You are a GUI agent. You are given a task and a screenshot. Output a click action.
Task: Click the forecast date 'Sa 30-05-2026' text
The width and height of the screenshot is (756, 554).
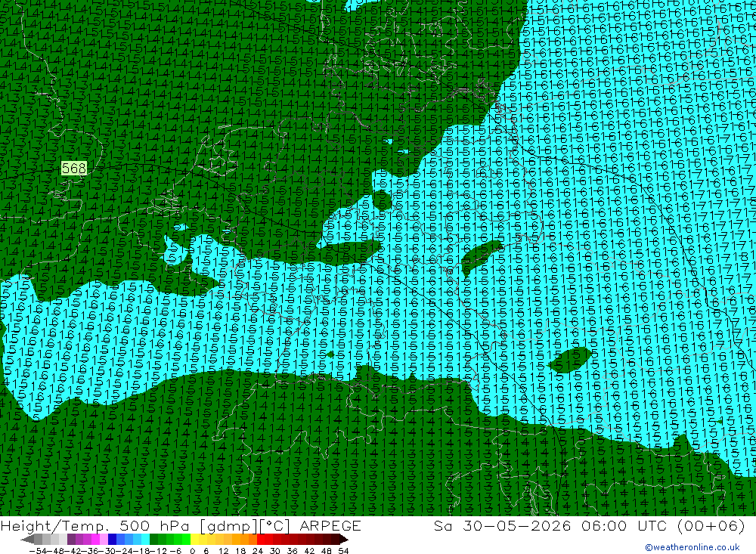(x=503, y=526)
